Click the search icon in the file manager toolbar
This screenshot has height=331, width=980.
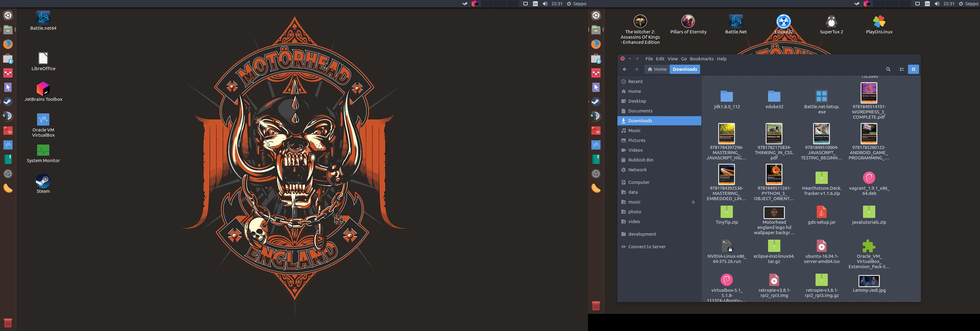(888, 69)
